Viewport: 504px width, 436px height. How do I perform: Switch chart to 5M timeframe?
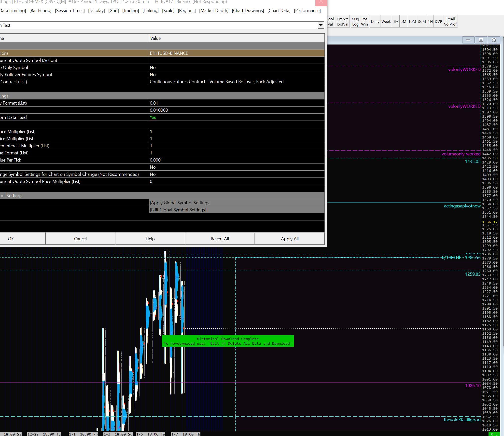[403, 22]
